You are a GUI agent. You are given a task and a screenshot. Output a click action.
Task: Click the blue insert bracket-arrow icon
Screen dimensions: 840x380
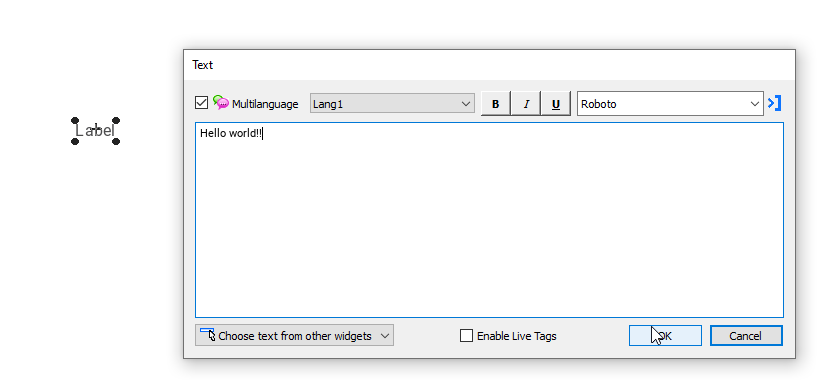[x=775, y=103]
